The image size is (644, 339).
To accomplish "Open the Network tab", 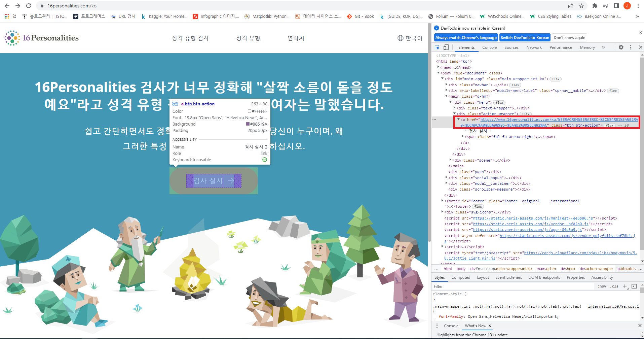I will [534, 47].
